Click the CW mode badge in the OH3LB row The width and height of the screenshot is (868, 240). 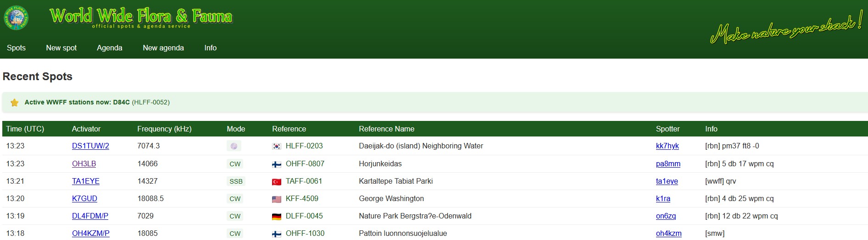point(235,164)
